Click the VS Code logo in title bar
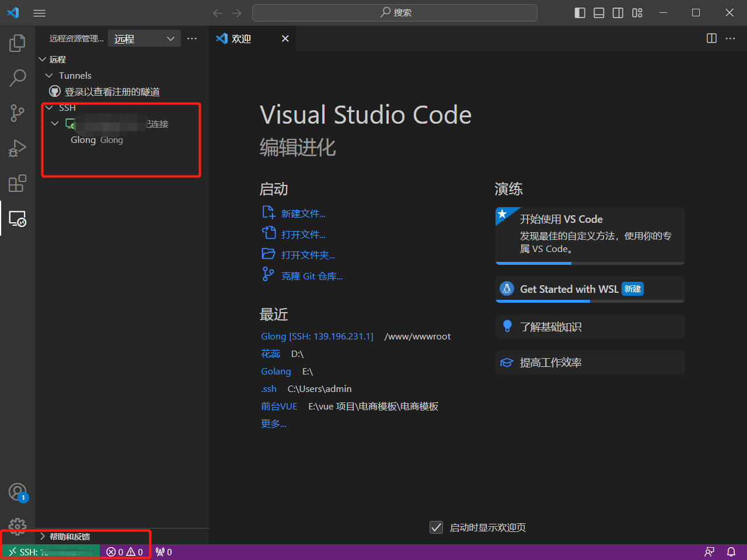 click(x=13, y=13)
